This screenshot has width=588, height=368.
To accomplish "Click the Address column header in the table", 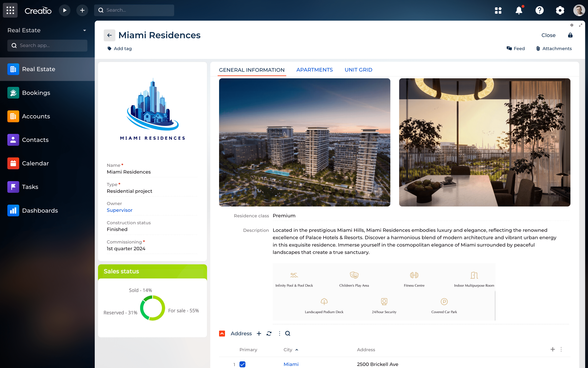I will coord(366,350).
